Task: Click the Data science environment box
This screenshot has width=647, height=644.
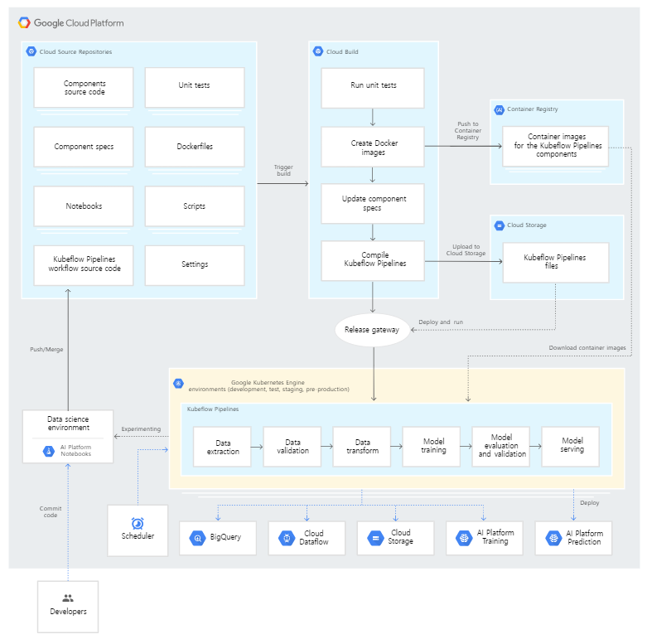Action: [68, 436]
